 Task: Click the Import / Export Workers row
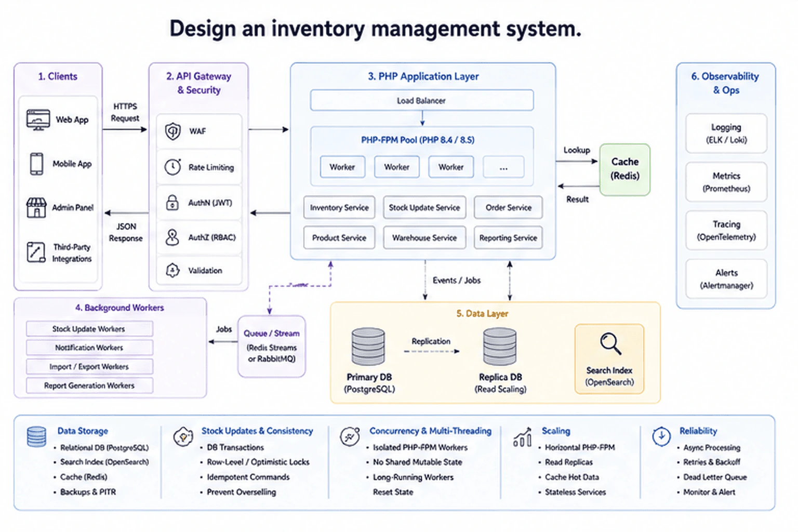(89, 366)
